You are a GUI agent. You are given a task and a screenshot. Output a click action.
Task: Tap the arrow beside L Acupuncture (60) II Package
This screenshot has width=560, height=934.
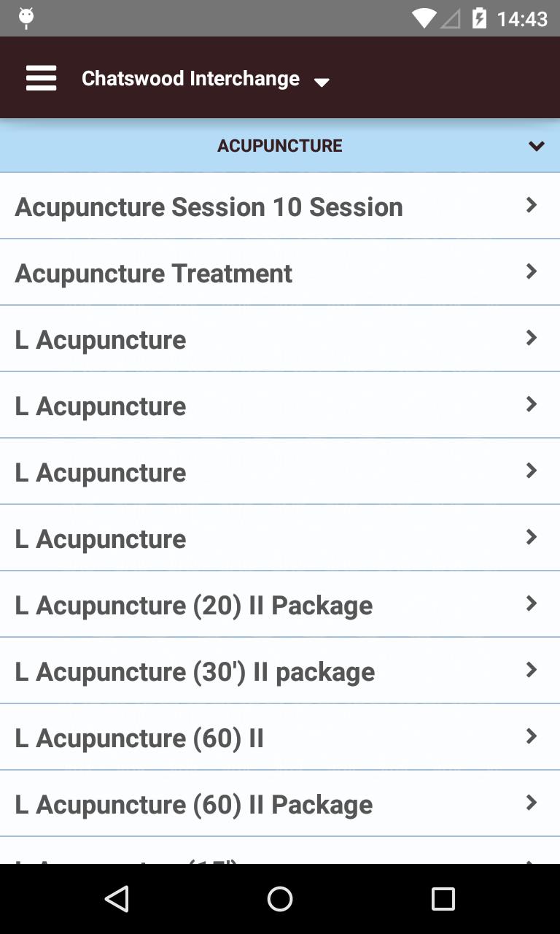tap(532, 803)
